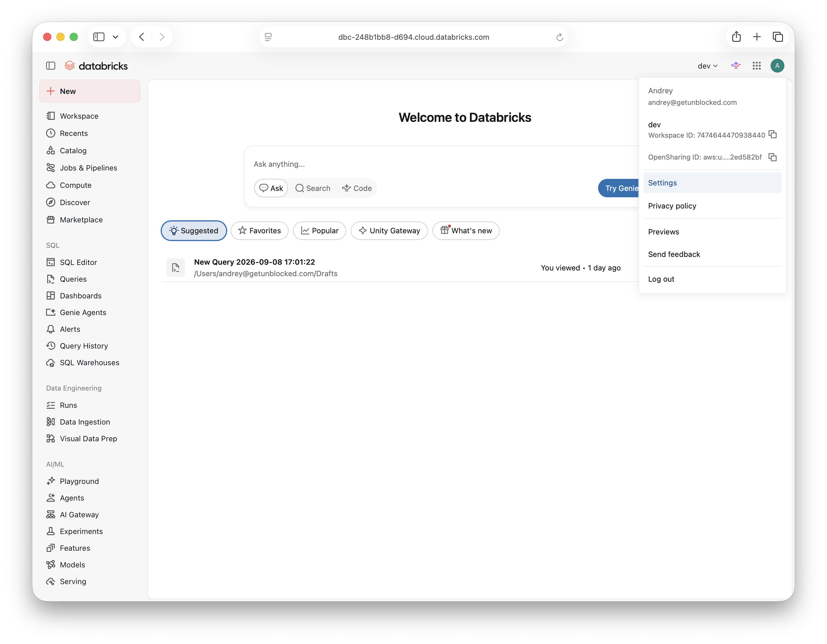Open the Genie assistant sparkle icon
Screen dimensions: 827x644
(x=735, y=66)
